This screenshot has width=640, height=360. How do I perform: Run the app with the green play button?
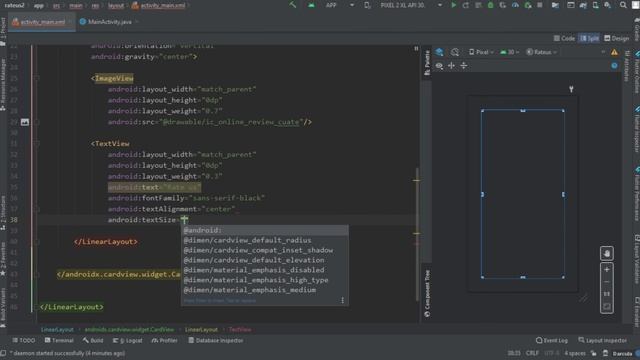click(453, 5)
